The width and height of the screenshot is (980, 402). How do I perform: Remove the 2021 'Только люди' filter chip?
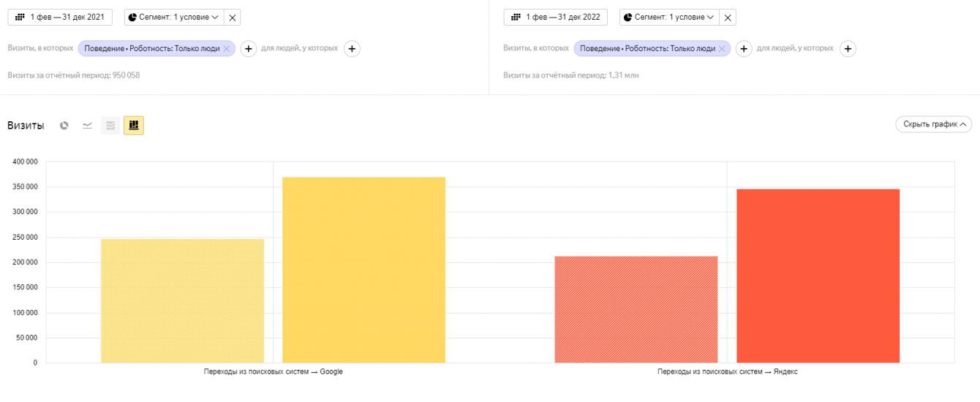click(x=227, y=49)
